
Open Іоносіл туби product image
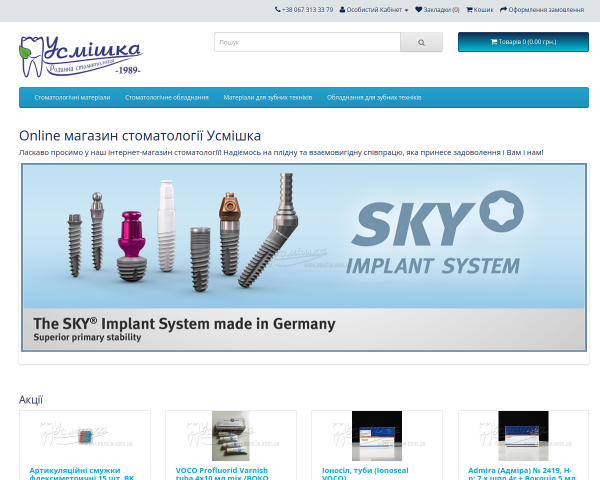(x=377, y=436)
